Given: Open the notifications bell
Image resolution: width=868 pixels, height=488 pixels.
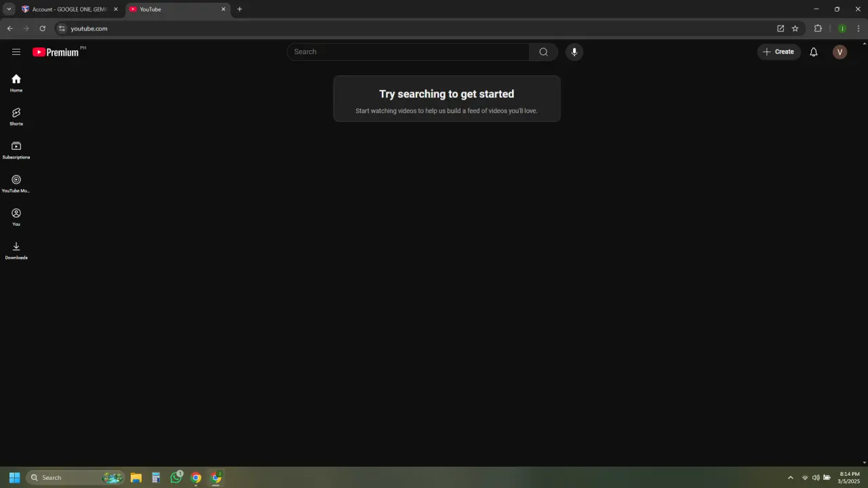Looking at the screenshot, I should click(814, 52).
